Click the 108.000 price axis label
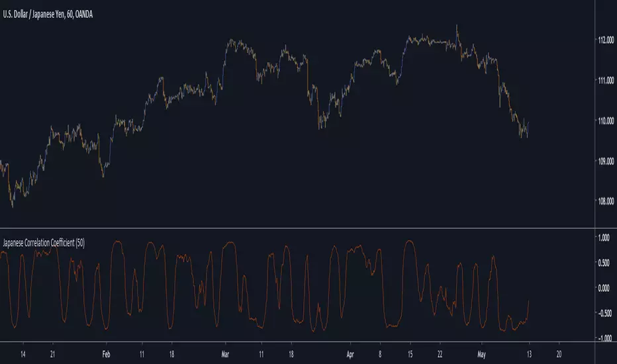 coord(606,201)
